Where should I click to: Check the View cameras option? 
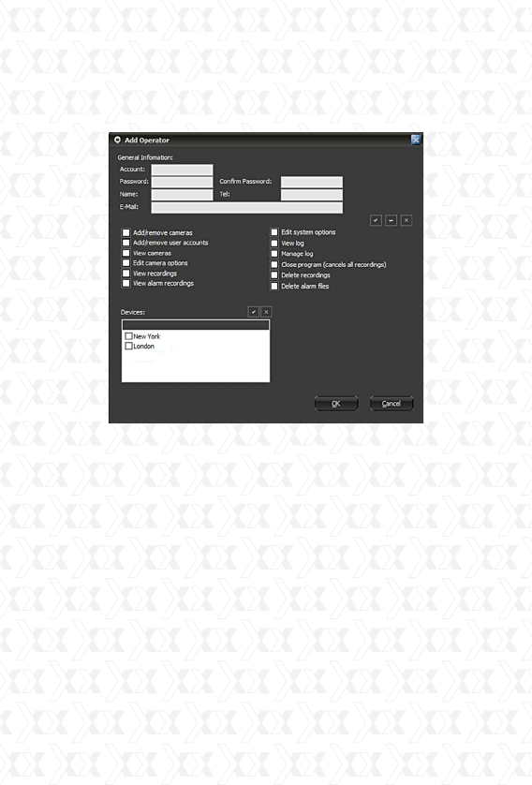click(126, 253)
